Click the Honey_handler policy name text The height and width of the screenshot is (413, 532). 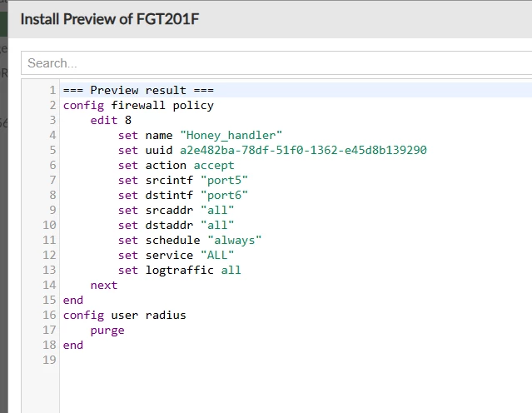pos(231,136)
